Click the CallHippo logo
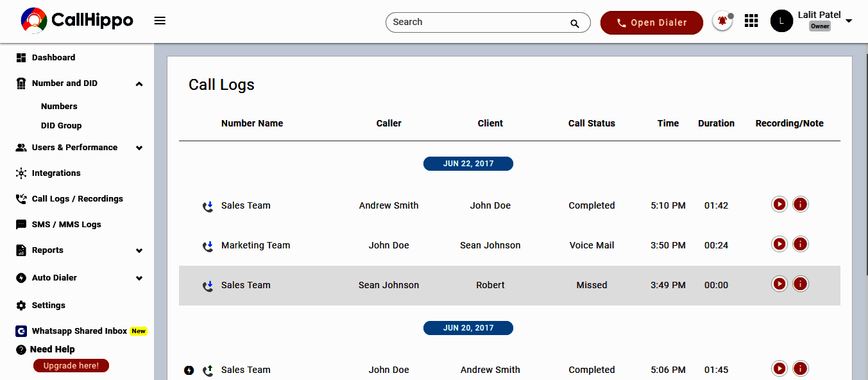This screenshot has width=868, height=380. point(77,21)
